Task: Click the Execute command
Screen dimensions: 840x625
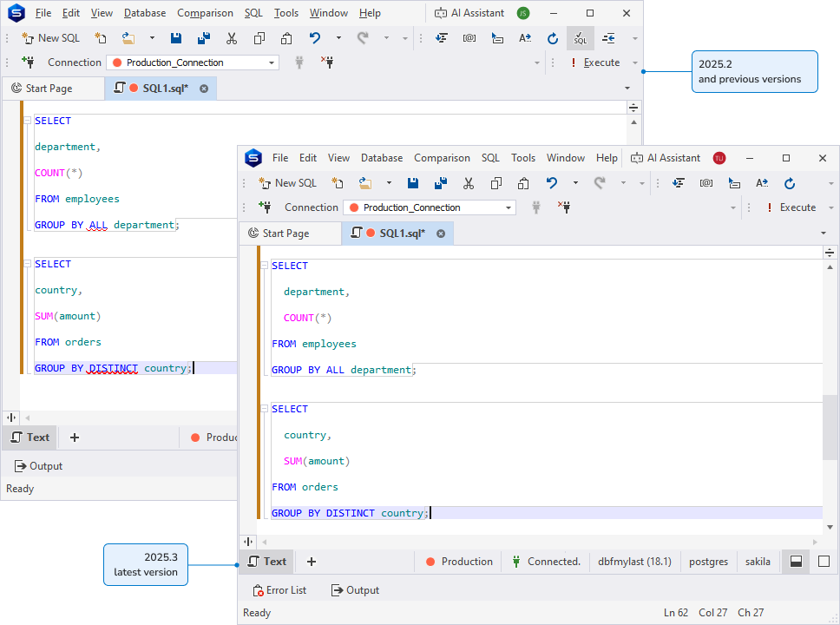Action: click(x=797, y=207)
